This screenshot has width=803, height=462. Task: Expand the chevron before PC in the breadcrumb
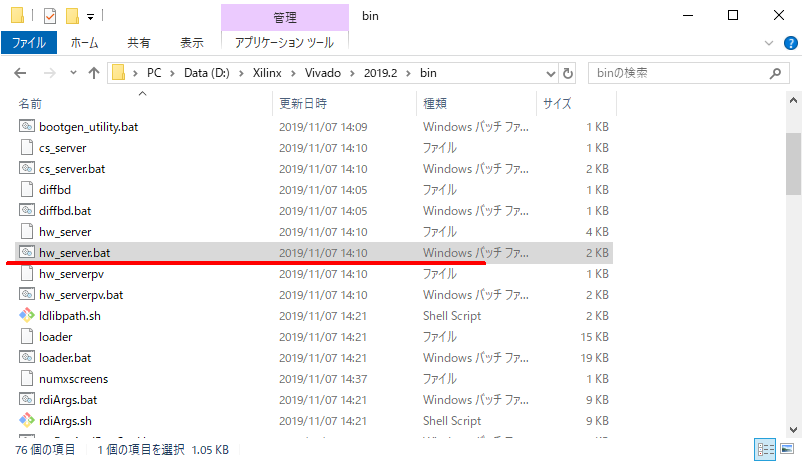point(135,73)
